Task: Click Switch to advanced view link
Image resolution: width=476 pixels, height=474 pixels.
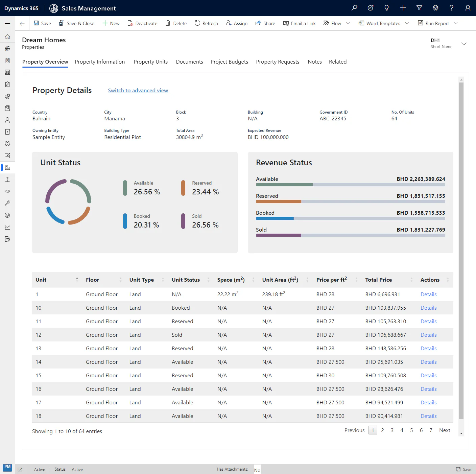Action: pyautogui.click(x=138, y=90)
